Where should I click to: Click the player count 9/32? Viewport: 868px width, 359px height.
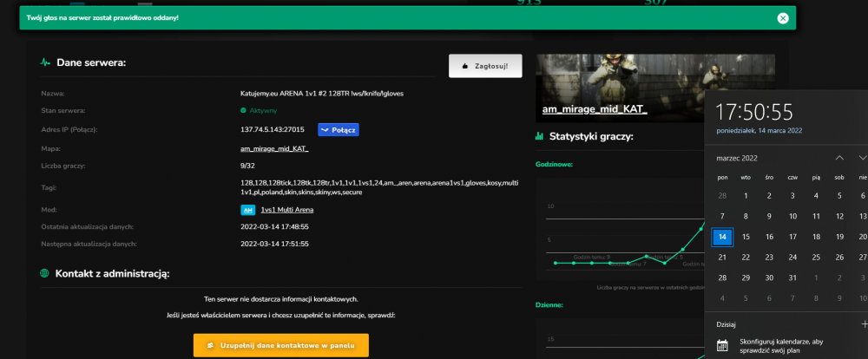[247, 166]
